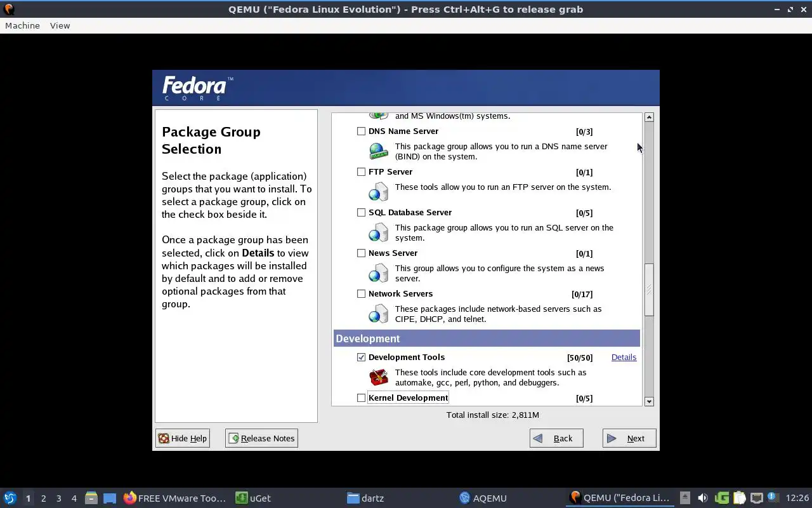Switch to workspace 3
Screen dimensions: 812x508
point(58,498)
